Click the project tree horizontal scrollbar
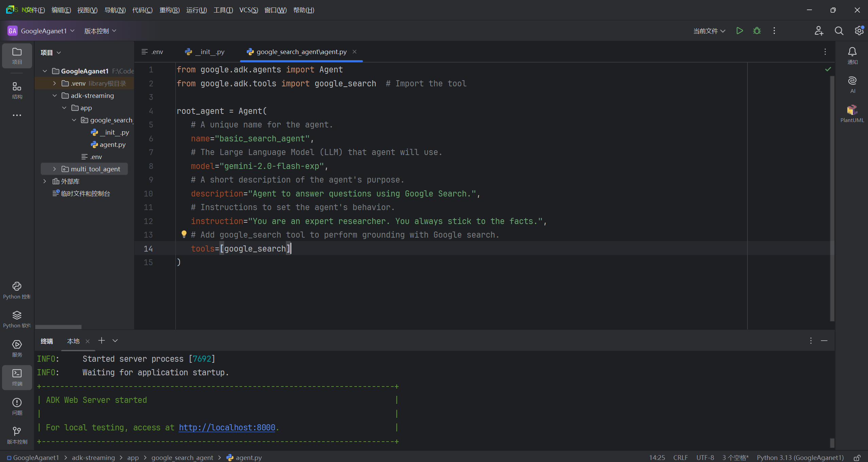 click(58, 327)
